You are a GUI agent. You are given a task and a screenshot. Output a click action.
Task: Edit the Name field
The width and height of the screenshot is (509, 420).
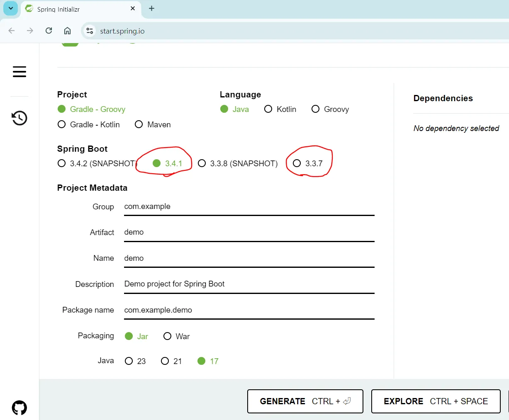coord(249,258)
